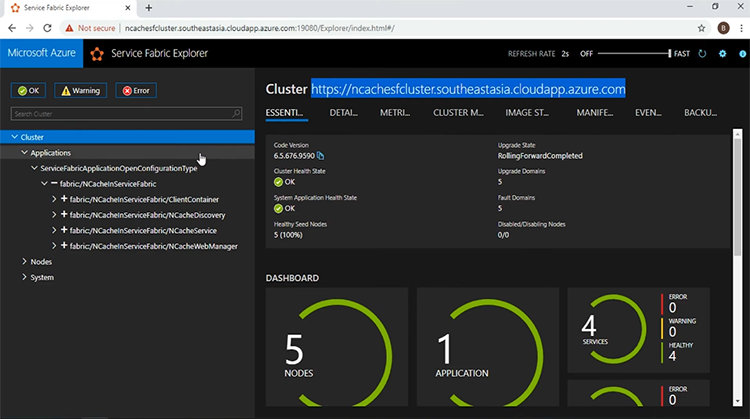Expand the NCacheService chevron

54,230
